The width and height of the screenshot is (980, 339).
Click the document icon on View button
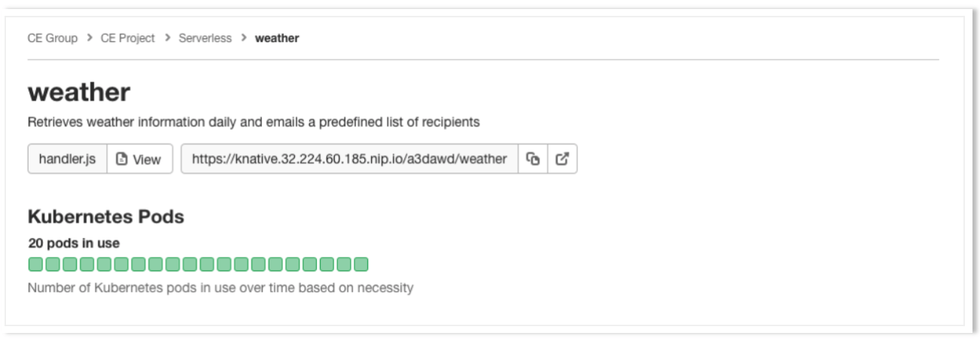[122, 159]
